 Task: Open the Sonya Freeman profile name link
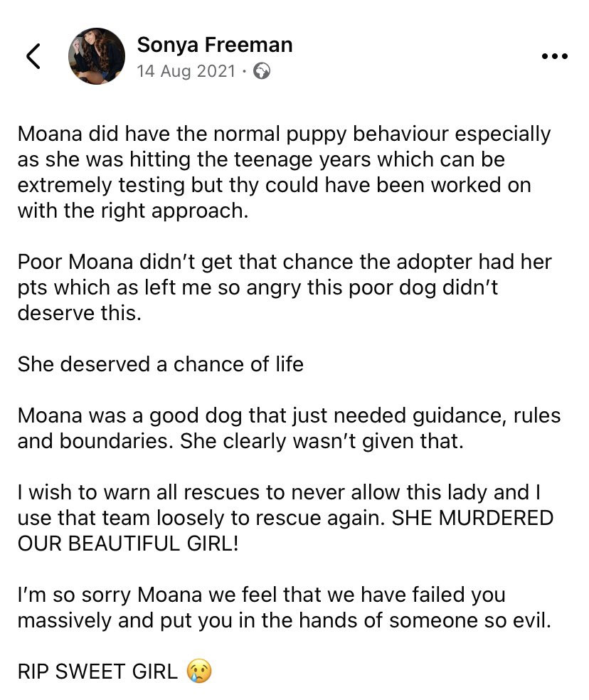(214, 45)
